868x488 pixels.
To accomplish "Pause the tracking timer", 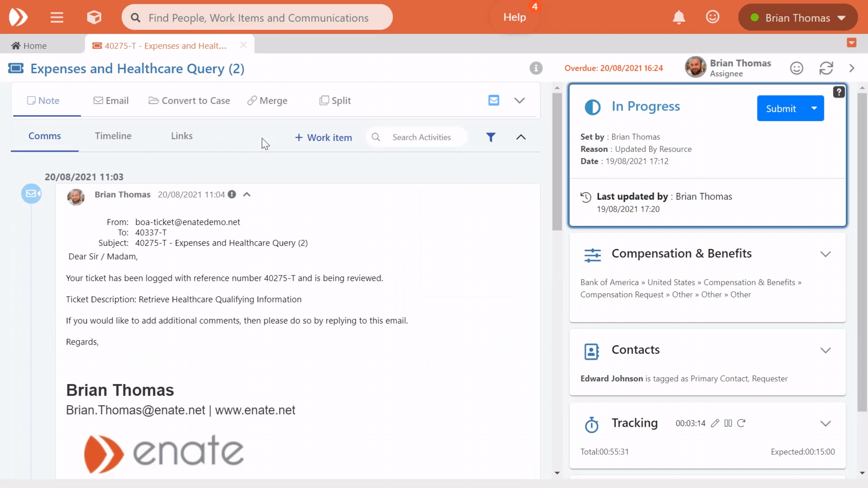I will 728,423.
